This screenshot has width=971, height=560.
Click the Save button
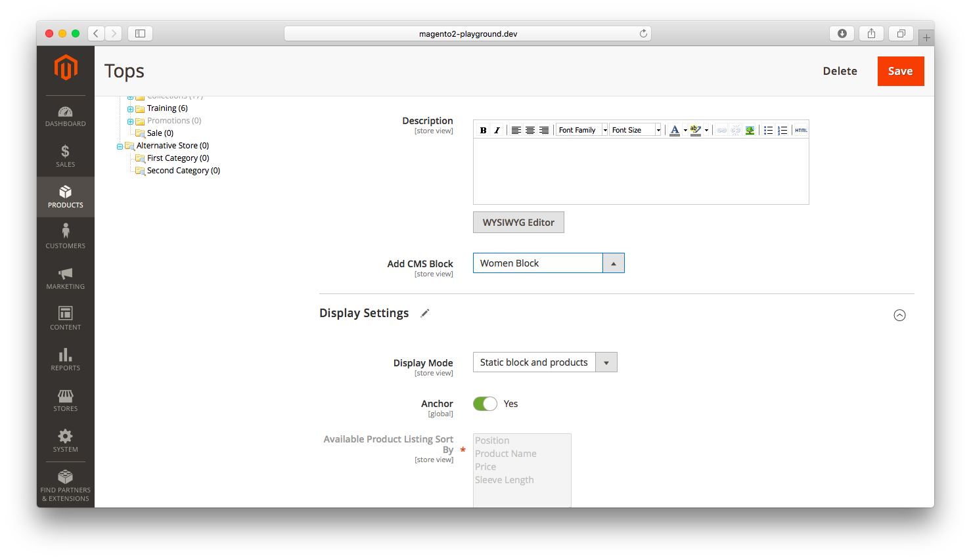(x=901, y=71)
